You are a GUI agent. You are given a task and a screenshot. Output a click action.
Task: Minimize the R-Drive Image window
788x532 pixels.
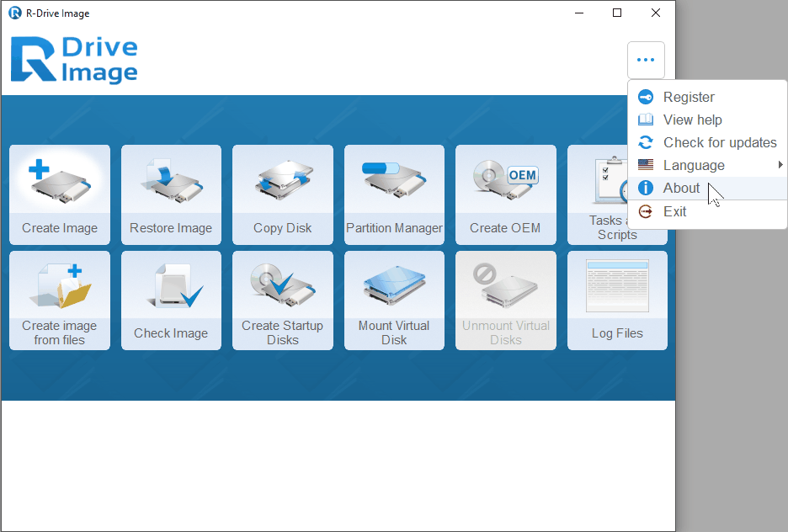pyautogui.click(x=579, y=13)
